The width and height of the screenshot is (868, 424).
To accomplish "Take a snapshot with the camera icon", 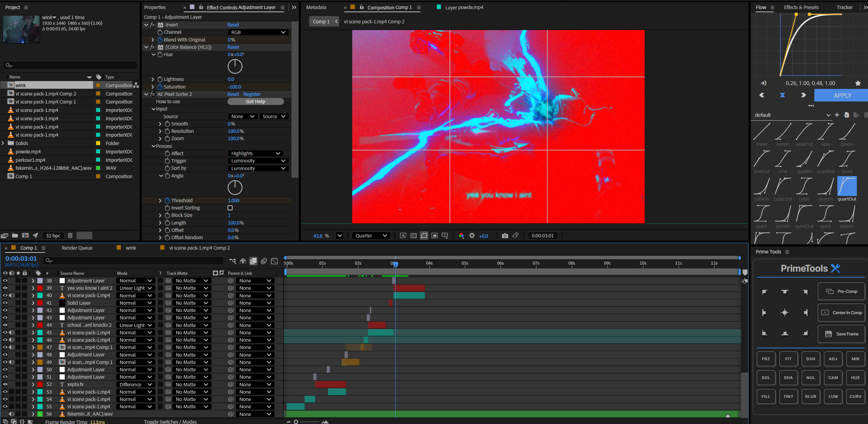I will pos(505,236).
